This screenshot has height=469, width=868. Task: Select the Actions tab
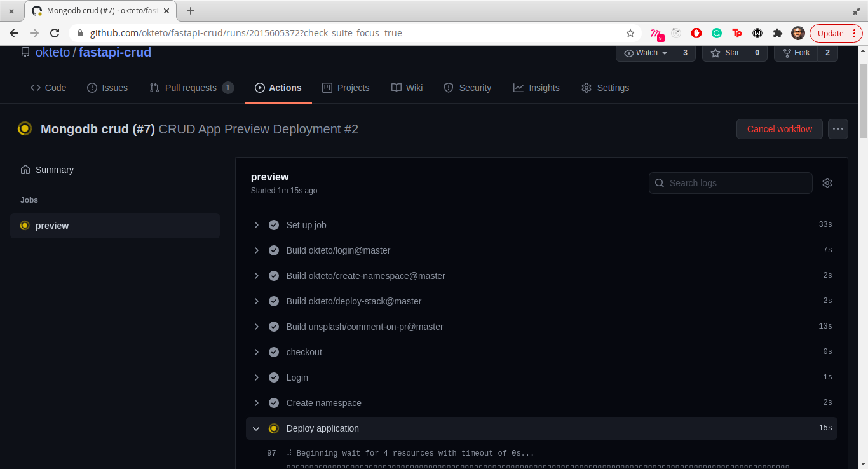pyautogui.click(x=278, y=88)
